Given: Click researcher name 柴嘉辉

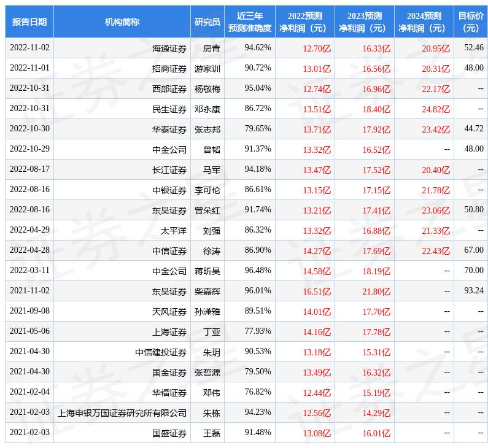Looking at the screenshot, I should coord(207,291).
